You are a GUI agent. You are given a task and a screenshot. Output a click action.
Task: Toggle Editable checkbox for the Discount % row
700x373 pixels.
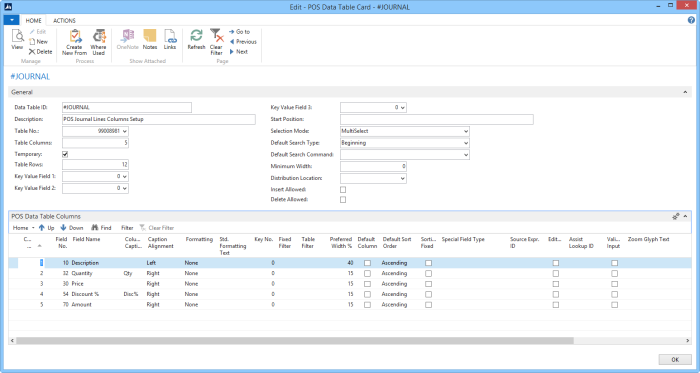555,294
